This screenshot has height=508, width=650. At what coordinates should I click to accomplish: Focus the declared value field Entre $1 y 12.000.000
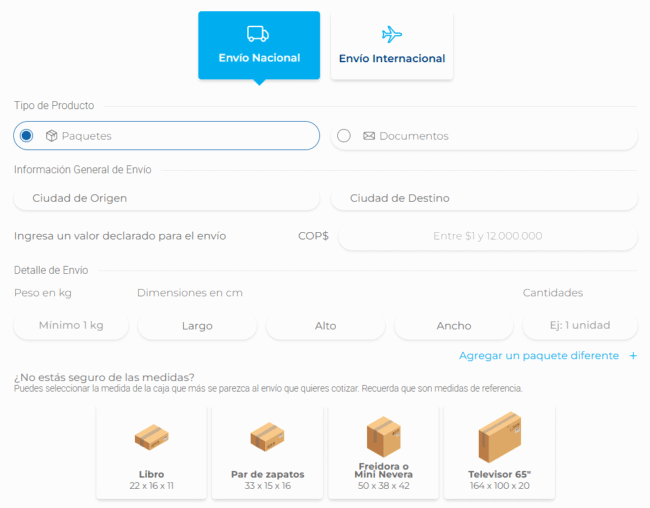tap(488, 236)
